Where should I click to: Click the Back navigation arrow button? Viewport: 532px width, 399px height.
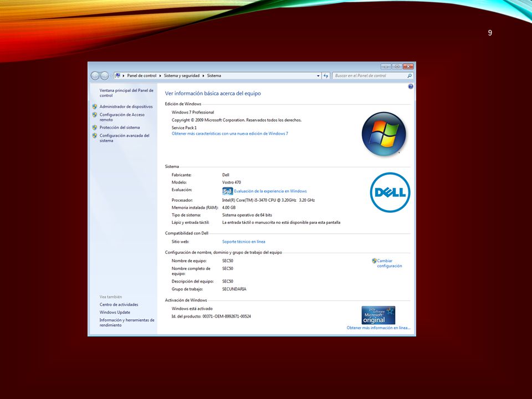tap(95, 76)
